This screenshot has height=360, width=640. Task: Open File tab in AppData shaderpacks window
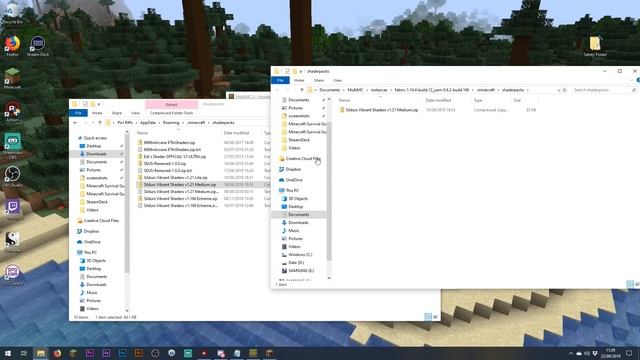(78, 113)
